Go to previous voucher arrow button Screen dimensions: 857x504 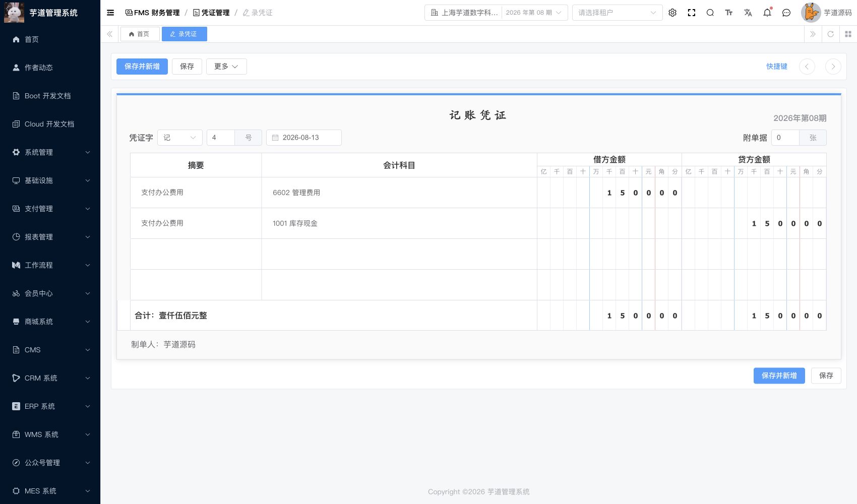click(x=807, y=67)
